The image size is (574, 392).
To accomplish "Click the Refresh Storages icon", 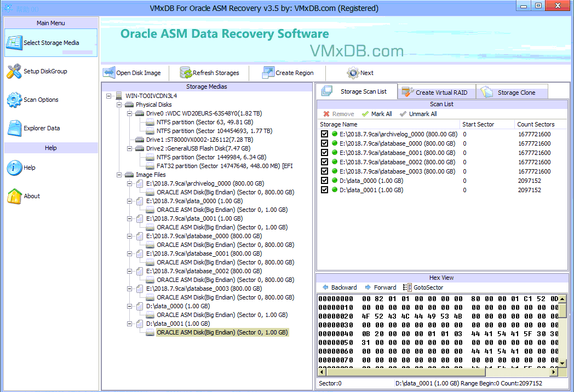I will click(186, 72).
